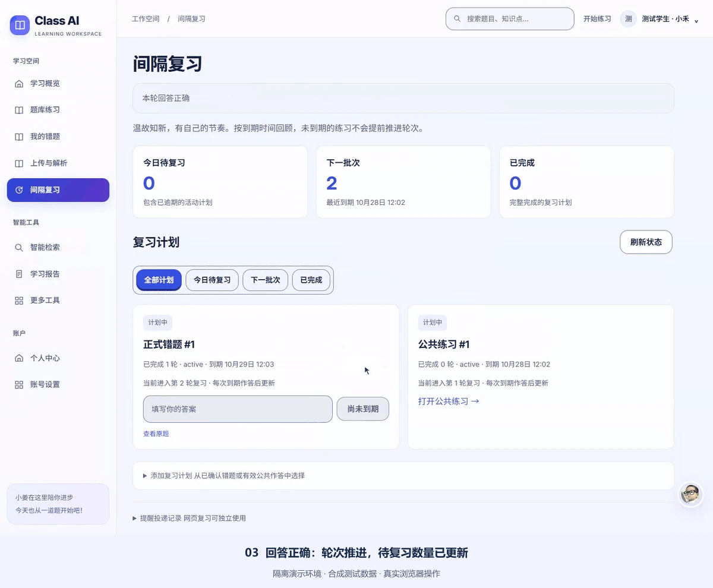Open 账号设置 in the sidebar
Screen dimensions: 713x588
click(x=58, y=385)
